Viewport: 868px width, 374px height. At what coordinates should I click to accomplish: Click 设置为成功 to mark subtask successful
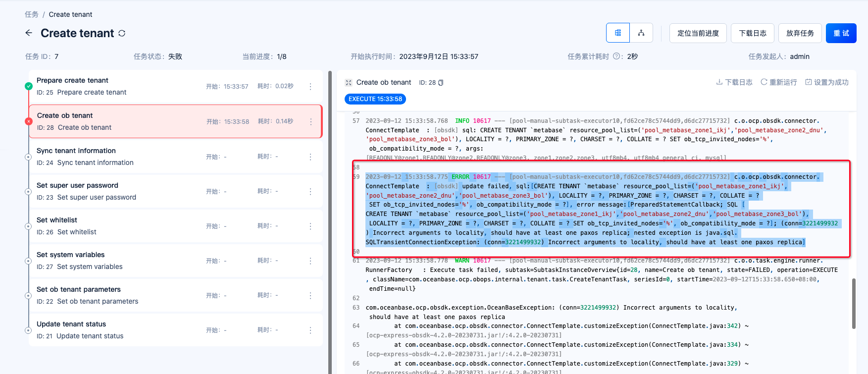pos(827,82)
